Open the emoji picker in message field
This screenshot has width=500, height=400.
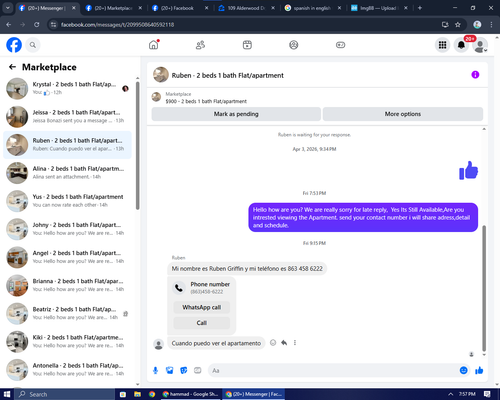coord(463,370)
